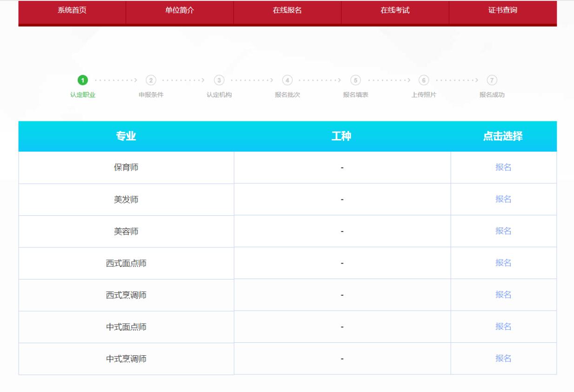Image resolution: width=574 pixels, height=392 pixels.
Task: Select the 中式面点师 cell
Action: pos(126,327)
